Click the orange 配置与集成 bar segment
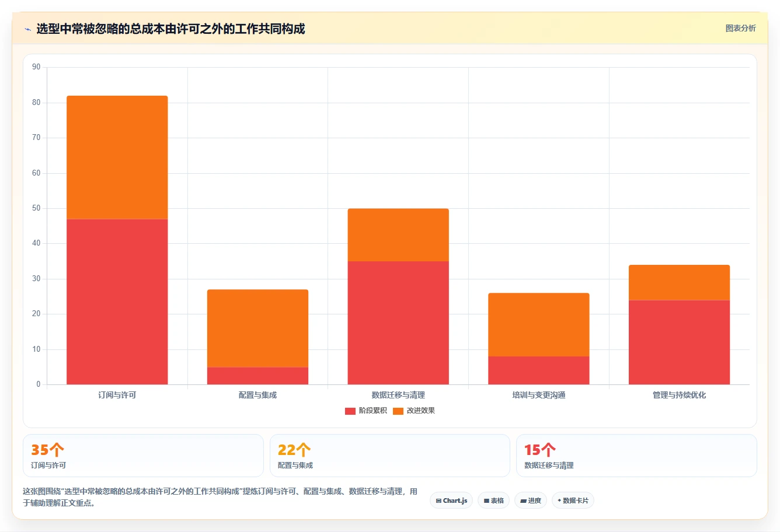The height and width of the screenshot is (532, 780). [257, 328]
